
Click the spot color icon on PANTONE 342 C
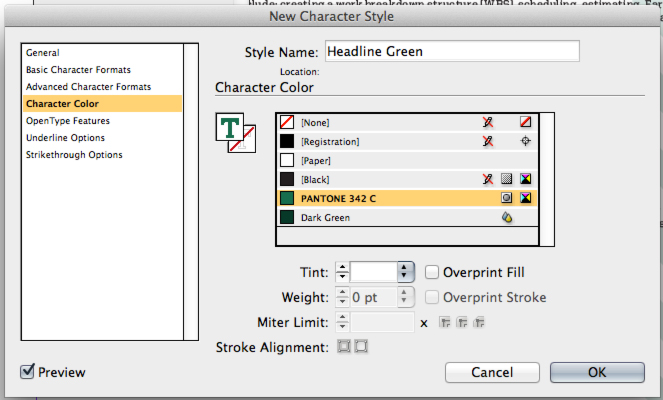[x=507, y=198]
